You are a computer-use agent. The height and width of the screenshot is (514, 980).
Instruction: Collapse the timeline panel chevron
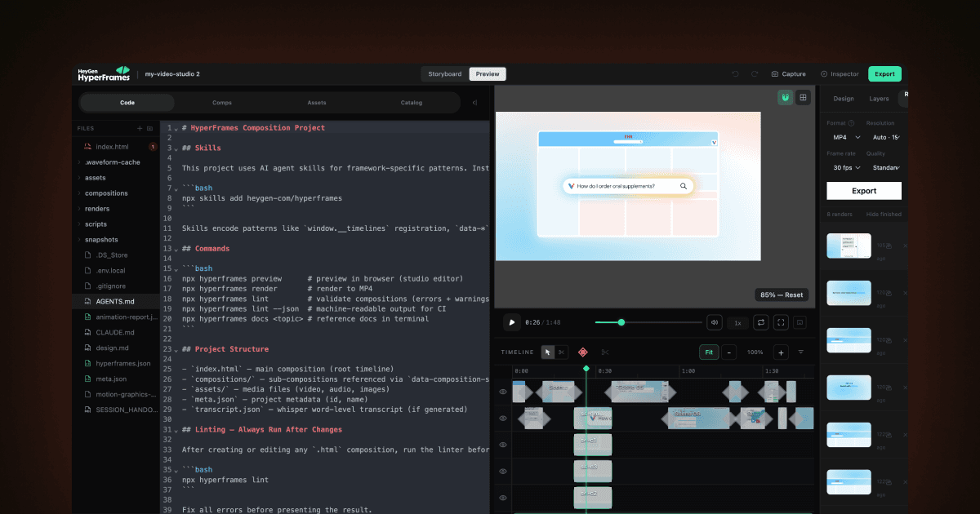coord(800,352)
